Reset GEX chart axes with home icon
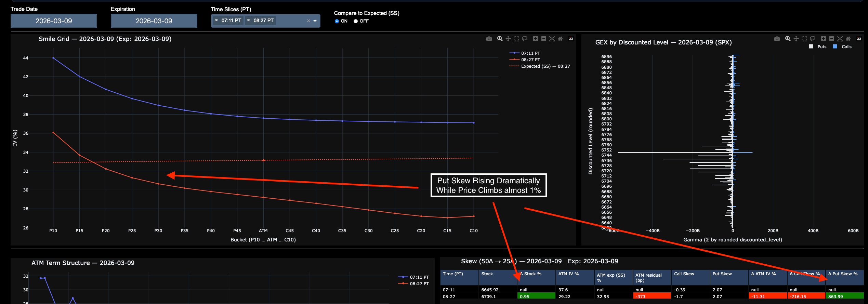This screenshot has height=304, width=868. tap(848, 39)
